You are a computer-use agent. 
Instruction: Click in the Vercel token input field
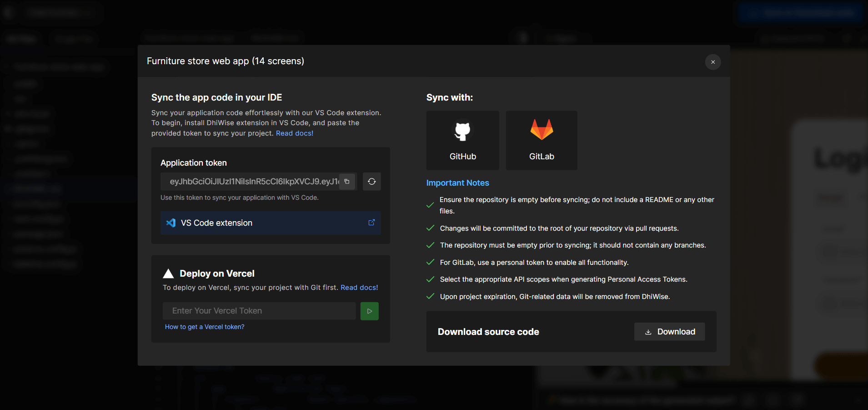click(x=259, y=311)
